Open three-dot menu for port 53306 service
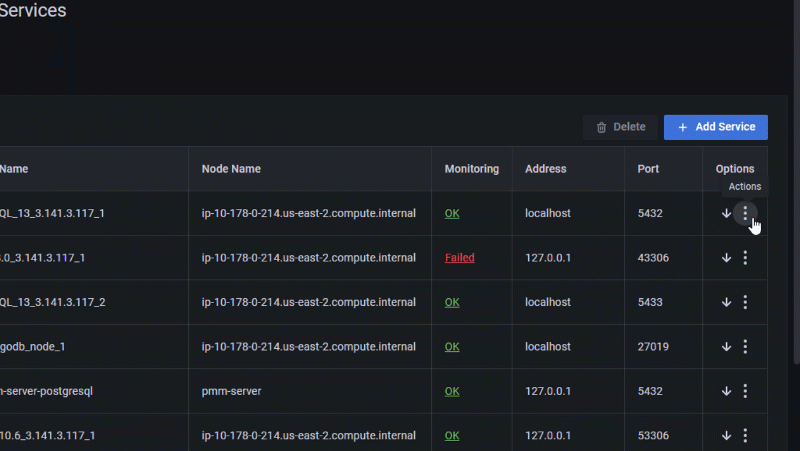Screen dimensions: 800x451 (745, 436)
